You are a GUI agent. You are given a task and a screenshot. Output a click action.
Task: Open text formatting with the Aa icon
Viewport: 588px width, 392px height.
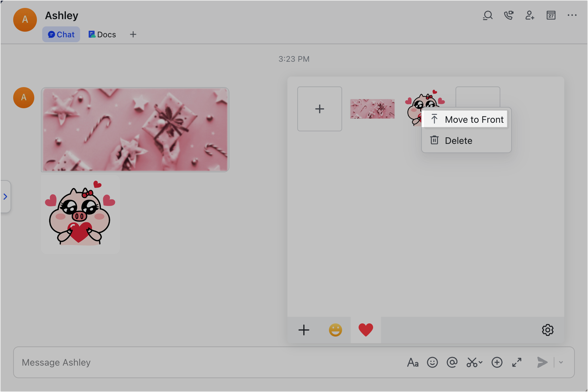tap(413, 362)
